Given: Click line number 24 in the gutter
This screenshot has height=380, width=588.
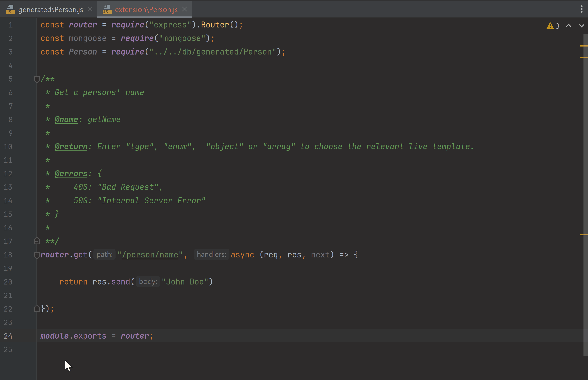Looking at the screenshot, I should 8,336.
